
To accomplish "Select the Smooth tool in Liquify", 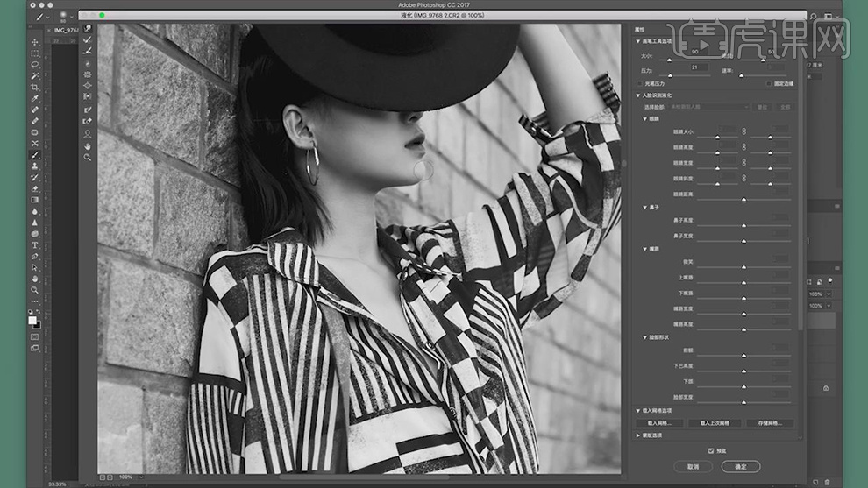I will [88, 51].
